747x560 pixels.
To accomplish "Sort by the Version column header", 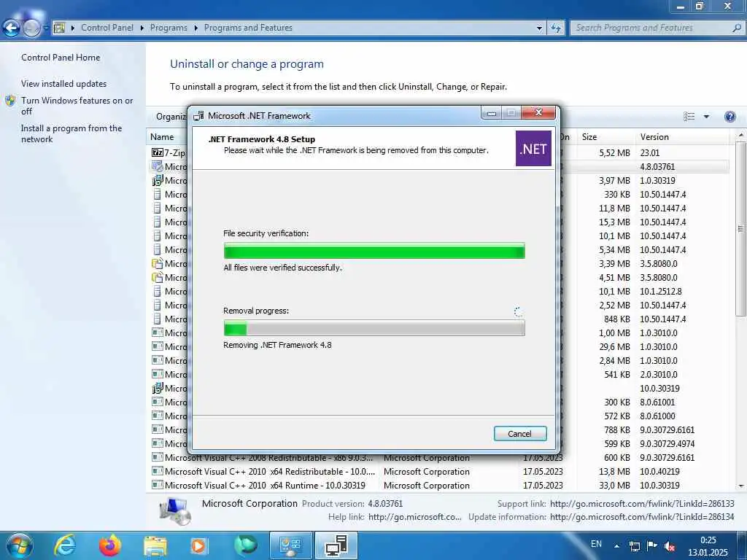I will pyautogui.click(x=681, y=137).
